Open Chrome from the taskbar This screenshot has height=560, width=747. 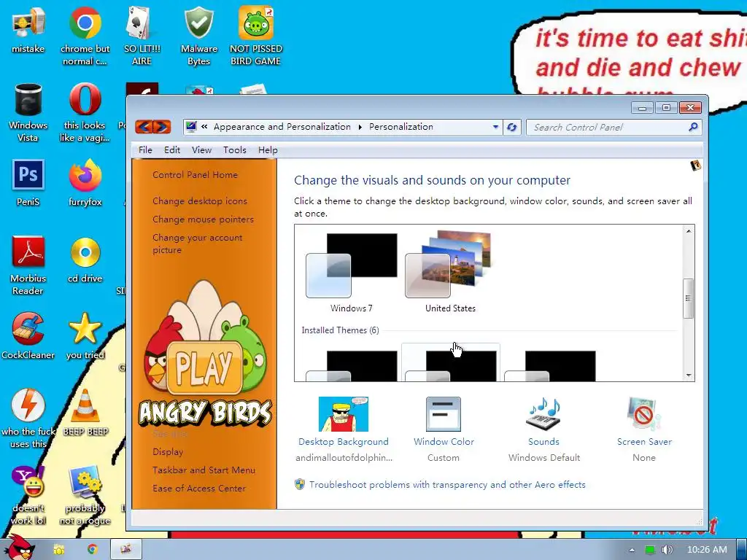93,549
